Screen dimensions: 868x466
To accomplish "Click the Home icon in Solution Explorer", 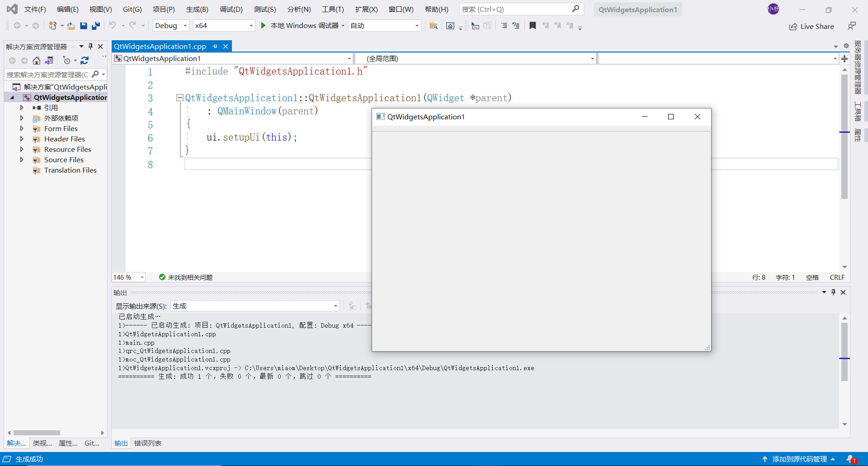I will 37,61.
